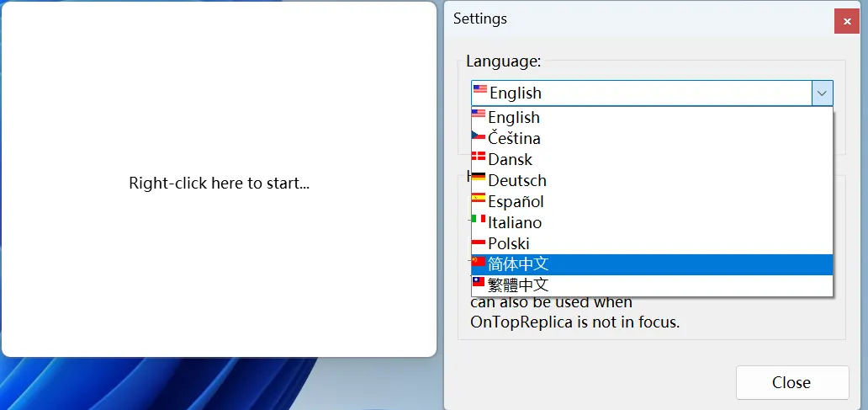This screenshot has width=868, height=410.
Task: Choose Čeština from the language dropdown
Action: point(652,139)
